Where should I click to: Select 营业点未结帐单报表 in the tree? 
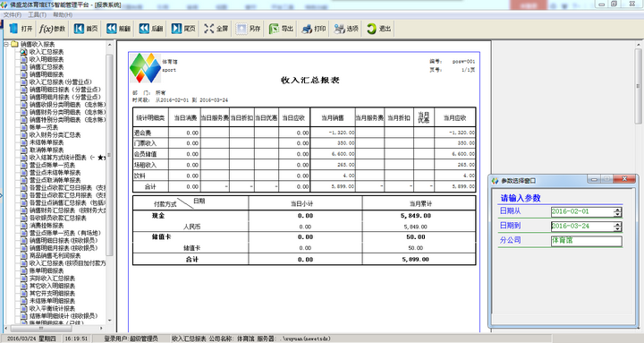click(55, 172)
